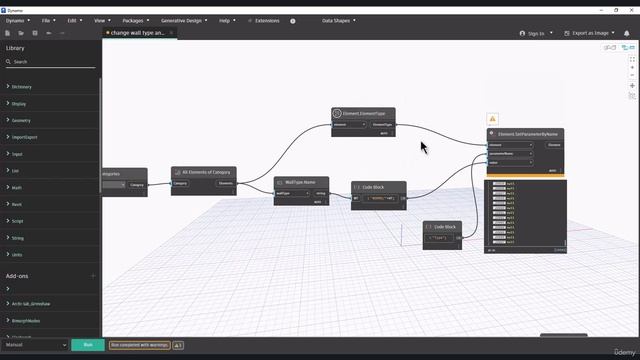Click the warning triangle above SetParameterByName node
Screen dimensions: 640x360
click(x=493, y=119)
